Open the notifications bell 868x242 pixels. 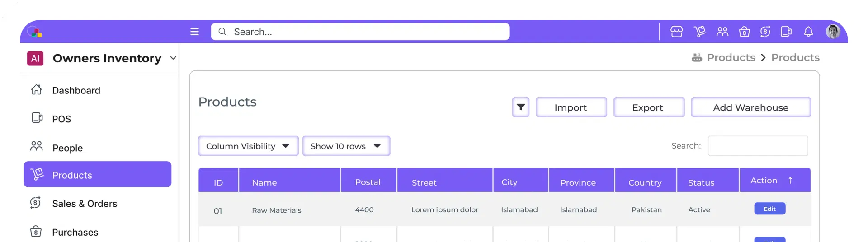pyautogui.click(x=808, y=32)
